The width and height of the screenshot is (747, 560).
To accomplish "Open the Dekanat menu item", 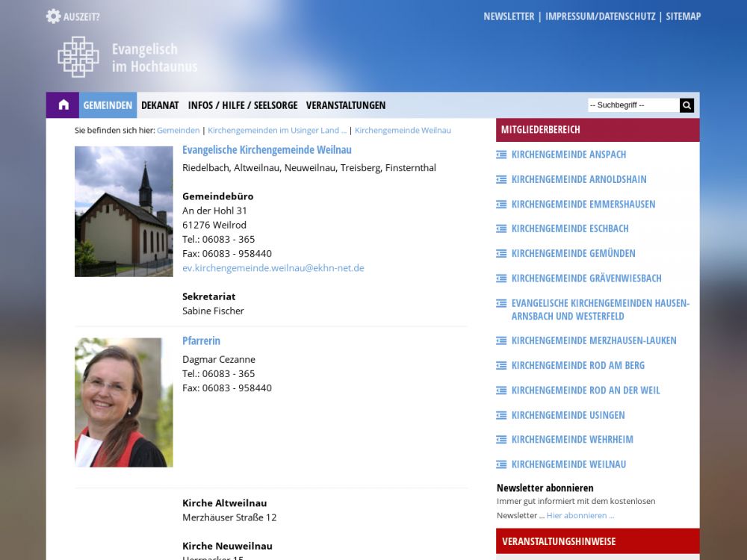I will pyautogui.click(x=160, y=105).
